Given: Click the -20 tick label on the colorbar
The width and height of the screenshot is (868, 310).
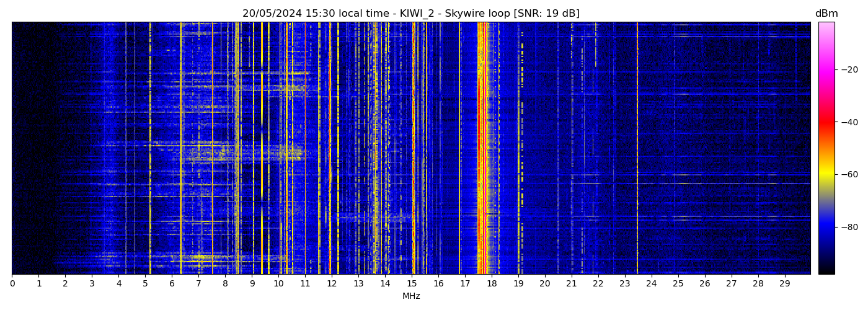Looking at the screenshot, I should [847, 70].
